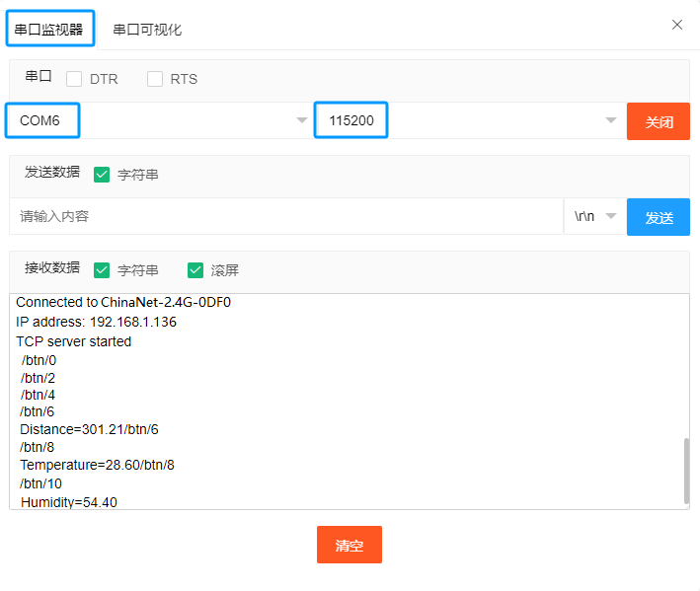700x591 pixels.
Task: Uncheck 字符串 in the send data section
Action: (x=102, y=175)
